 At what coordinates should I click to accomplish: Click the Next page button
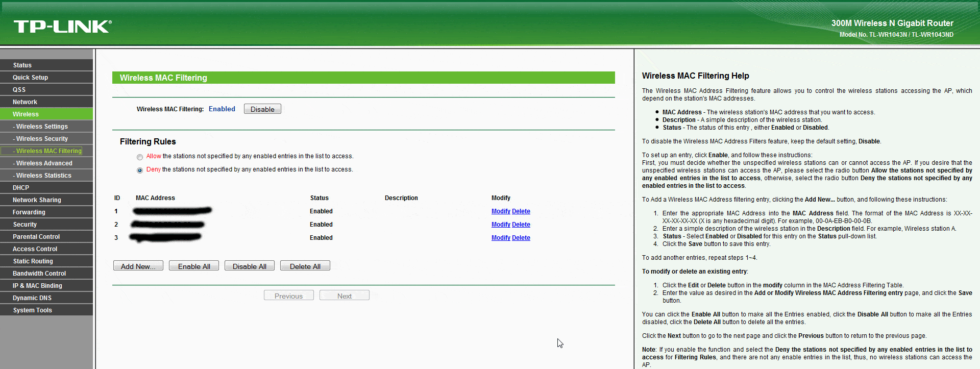click(x=344, y=296)
